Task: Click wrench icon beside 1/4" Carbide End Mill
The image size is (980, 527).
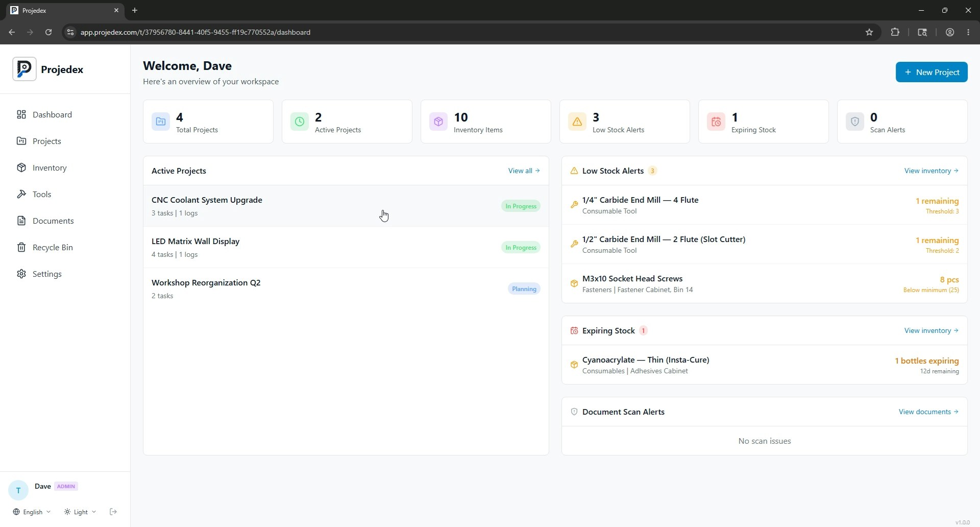Action: click(x=574, y=205)
